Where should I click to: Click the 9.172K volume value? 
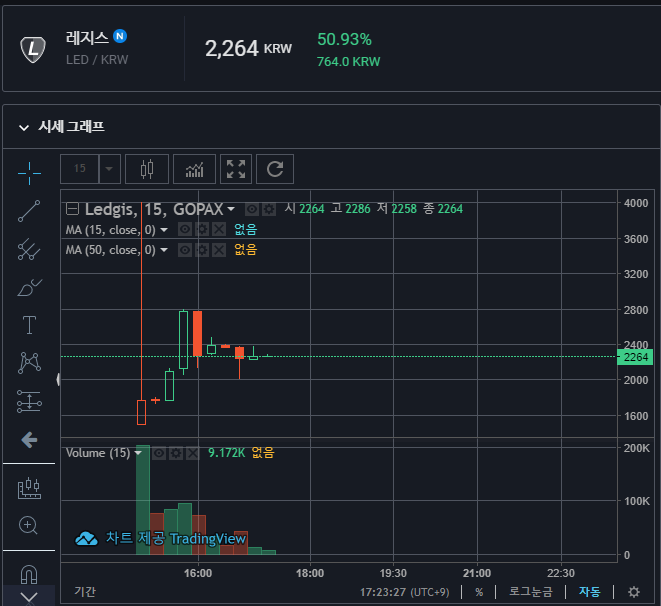pyautogui.click(x=226, y=453)
